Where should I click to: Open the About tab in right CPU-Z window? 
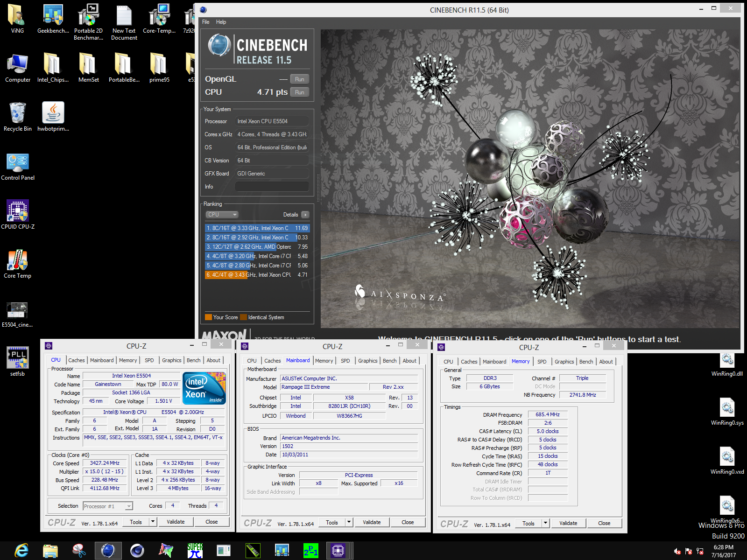tap(606, 362)
